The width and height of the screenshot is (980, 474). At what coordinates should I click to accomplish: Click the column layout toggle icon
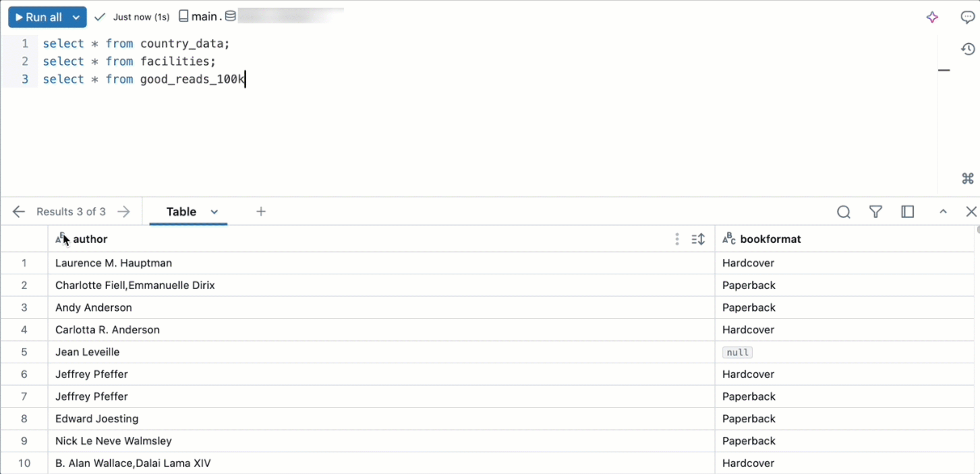[908, 211]
